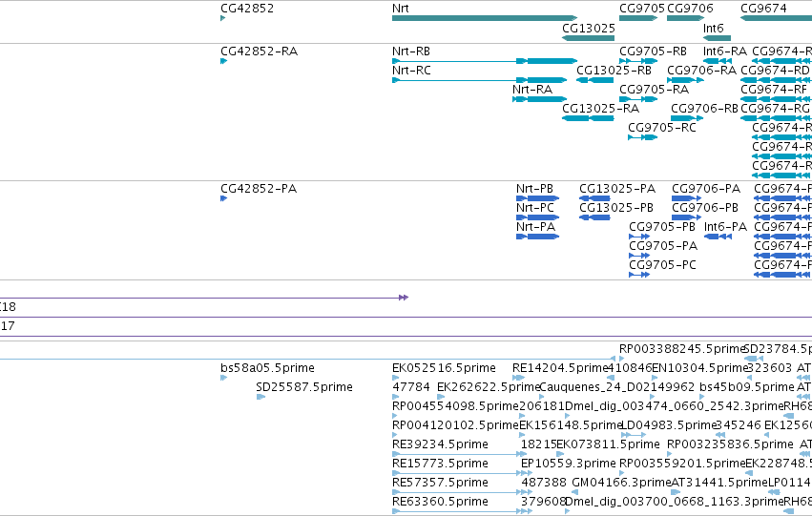Viewport: 812px width, 516px height.
Task: Click the CG13025-RB transcript label
Action: pyautogui.click(x=614, y=71)
